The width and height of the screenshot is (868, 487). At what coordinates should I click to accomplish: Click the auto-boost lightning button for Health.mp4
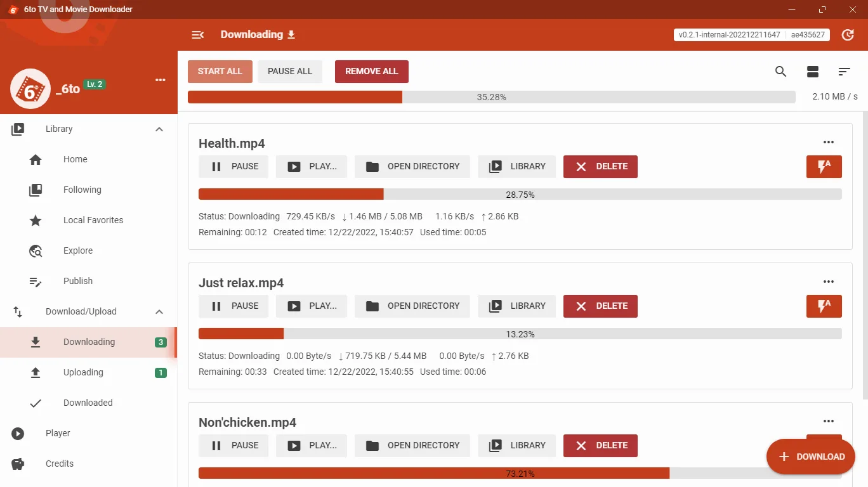824,167
